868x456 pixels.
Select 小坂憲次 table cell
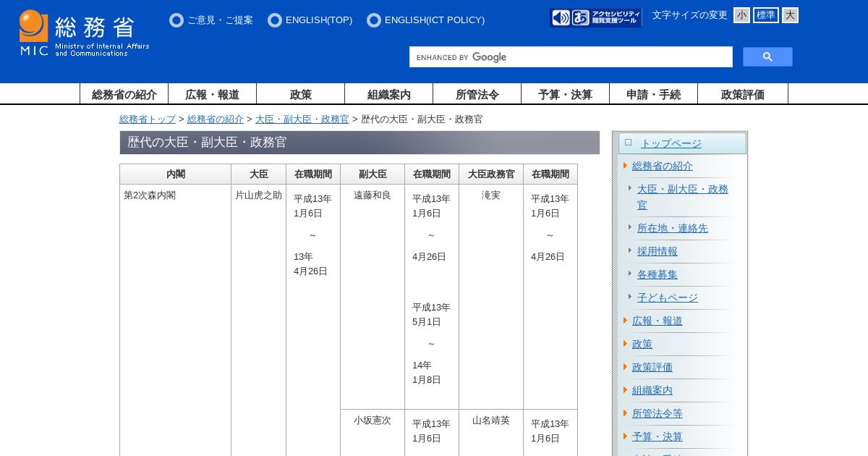pos(373,433)
